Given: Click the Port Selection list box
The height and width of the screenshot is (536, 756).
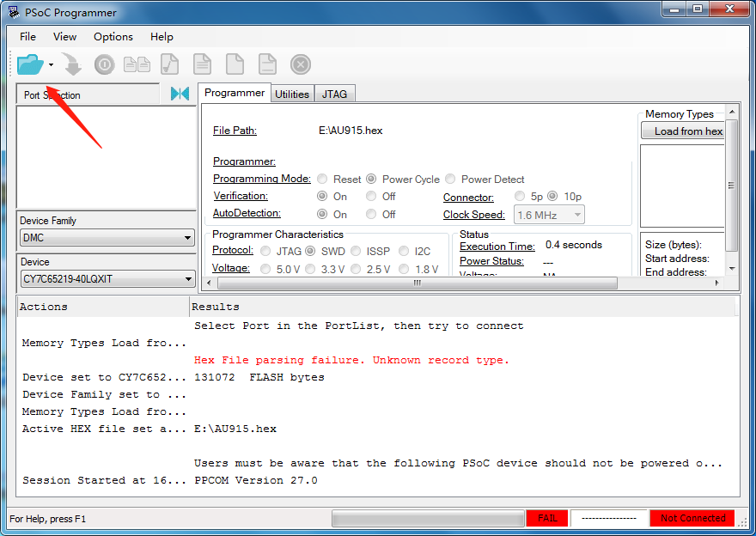Looking at the screenshot, I should click(106, 157).
